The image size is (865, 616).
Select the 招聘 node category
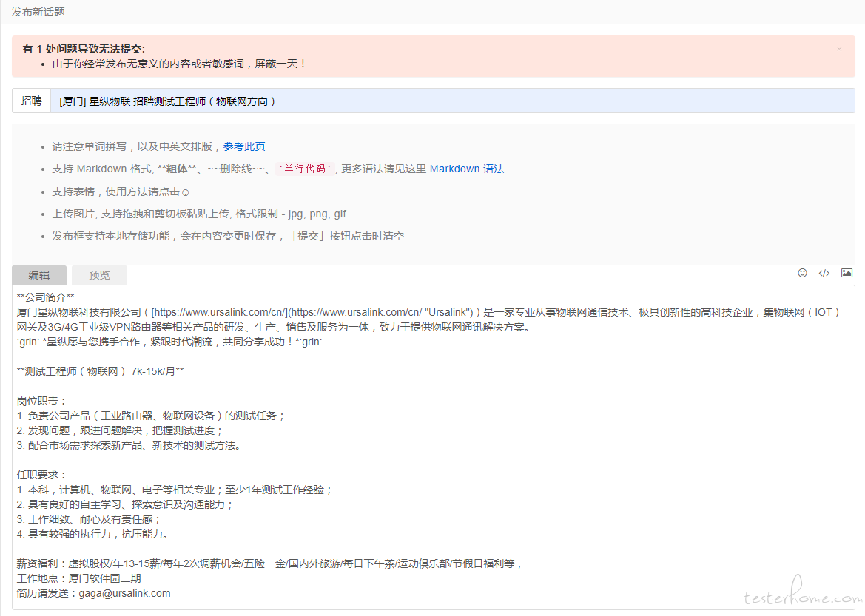pyautogui.click(x=31, y=101)
